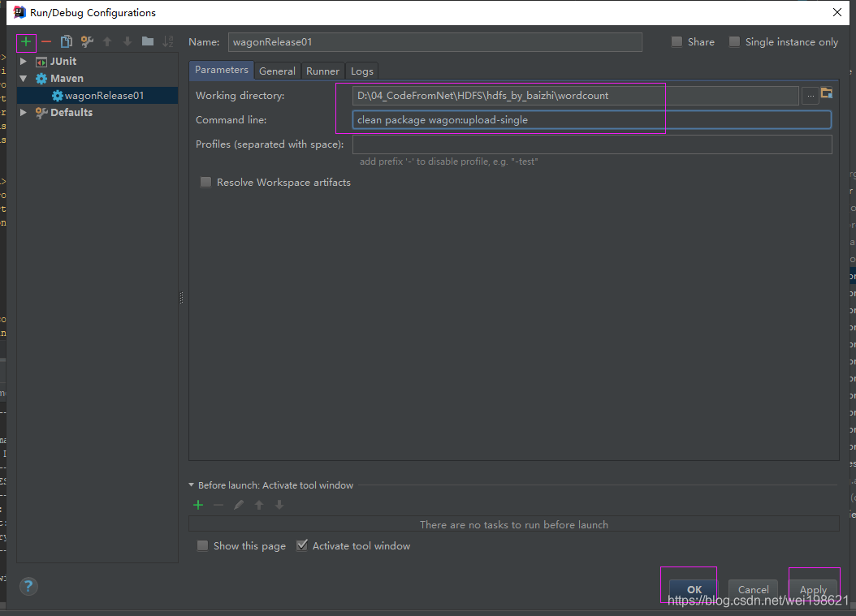Add a new configuration with the plus icon
The image size is (856, 616).
[x=26, y=41]
